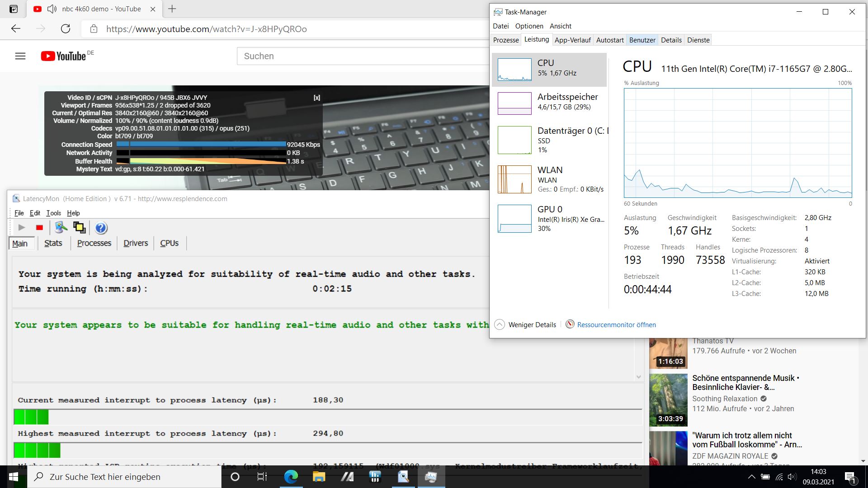This screenshot has height=488, width=868.
Task: Reload the page with browser refresh icon
Action: click(x=66, y=29)
